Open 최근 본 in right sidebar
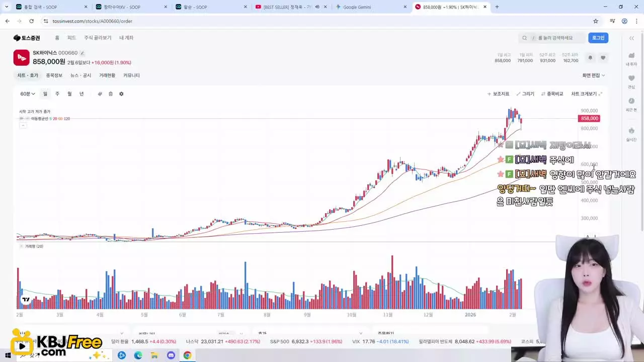The width and height of the screenshot is (644, 362). pyautogui.click(x=631, y=105)
